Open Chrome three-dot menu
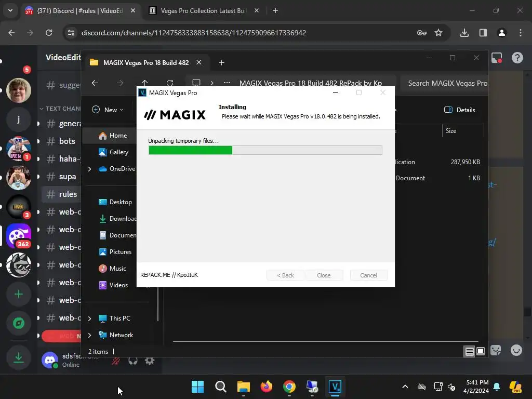Screen dimensions: 532x399 click(x=521, y=33)
